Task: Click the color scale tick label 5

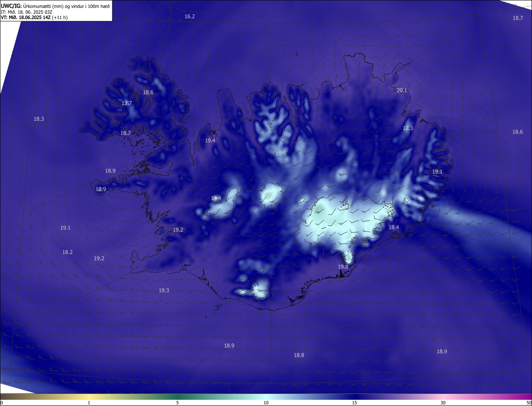Action: click(x=177, y=403)
